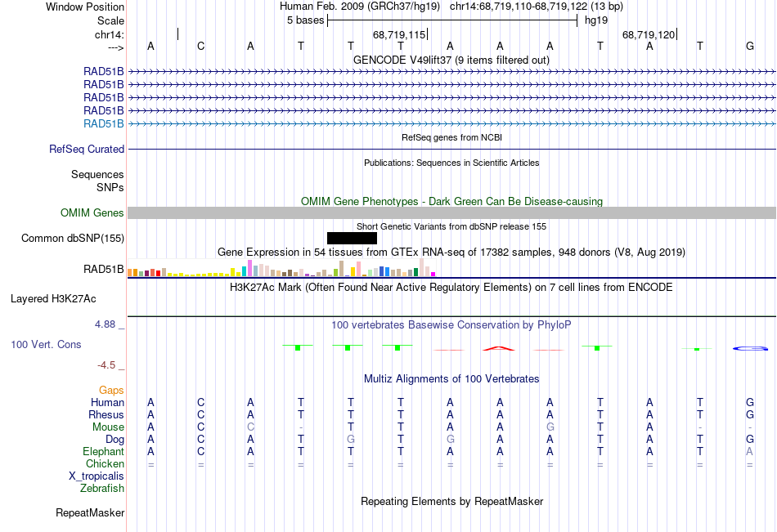Select the Zebrafish species row label
This screenshot has width=777, height=532.
[x=102, y=488]
